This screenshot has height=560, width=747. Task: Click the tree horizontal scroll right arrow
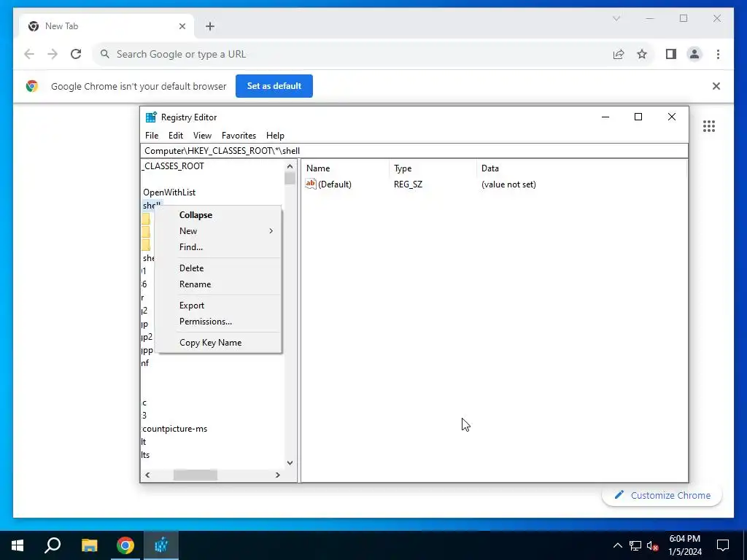[278, 475]
